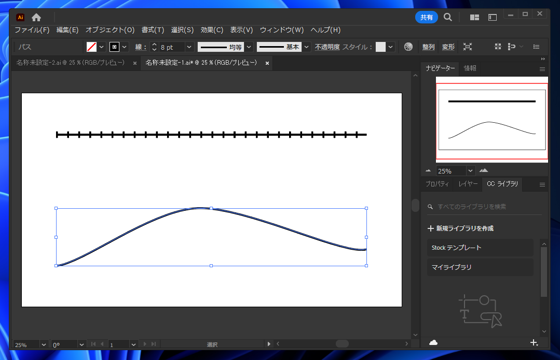Screen dimensions: 560x360
Task: Switch to the 名称未設定-2.ai document tab
Action: pyautogui.click(x=70, y=63)
